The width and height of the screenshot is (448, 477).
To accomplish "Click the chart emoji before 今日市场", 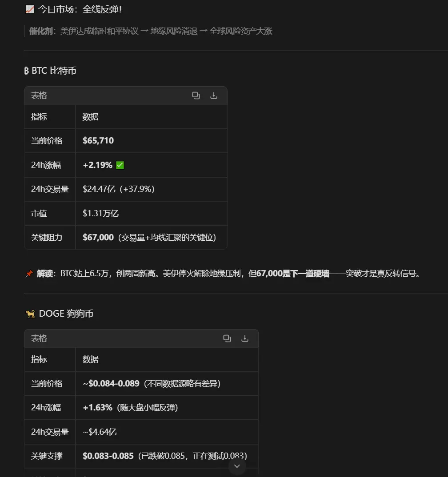I will click(x=29, y=9).
